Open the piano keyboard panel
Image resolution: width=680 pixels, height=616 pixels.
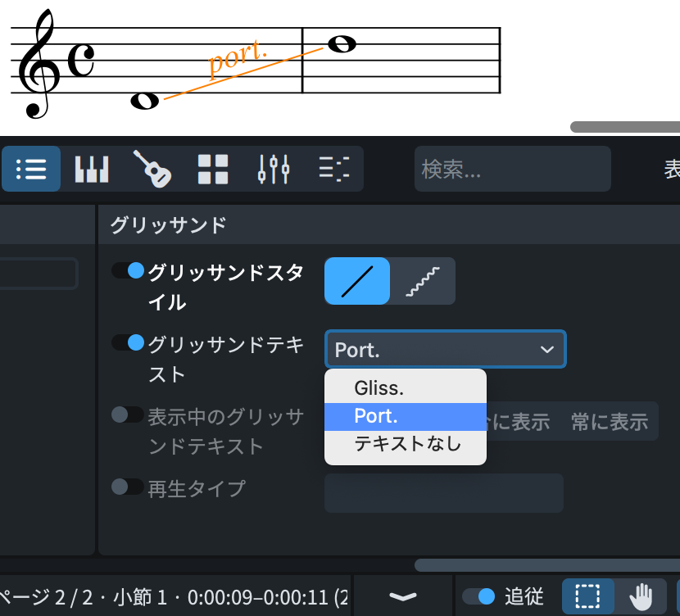pos(92,169)
